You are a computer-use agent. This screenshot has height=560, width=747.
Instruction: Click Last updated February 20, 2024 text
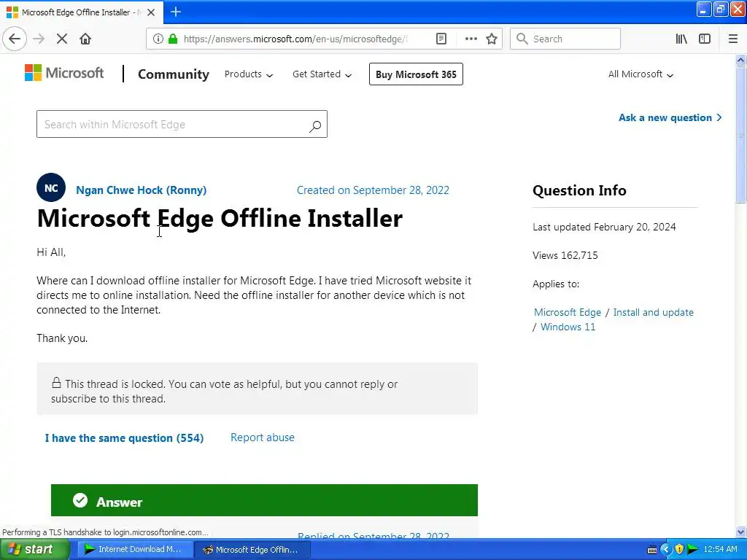coord(604,227)
